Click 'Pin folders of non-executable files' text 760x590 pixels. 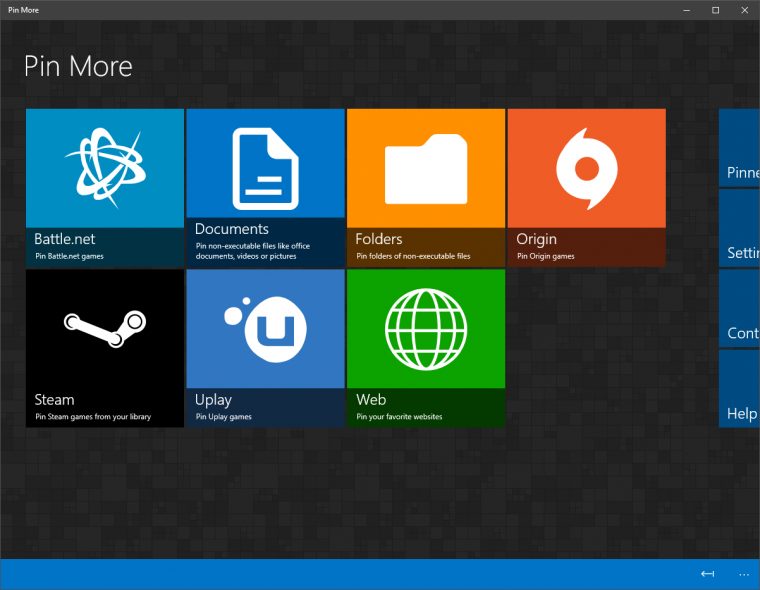pos(413,256)
